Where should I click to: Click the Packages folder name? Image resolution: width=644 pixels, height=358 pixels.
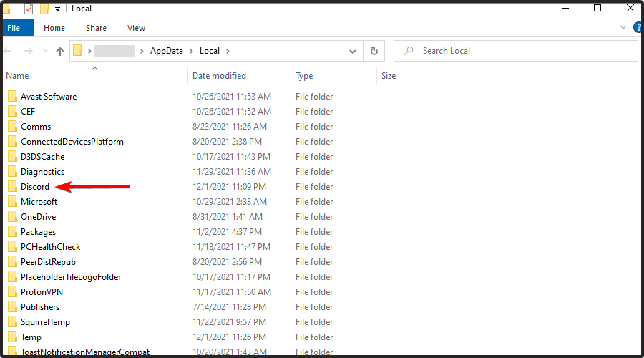coord(38,232)
